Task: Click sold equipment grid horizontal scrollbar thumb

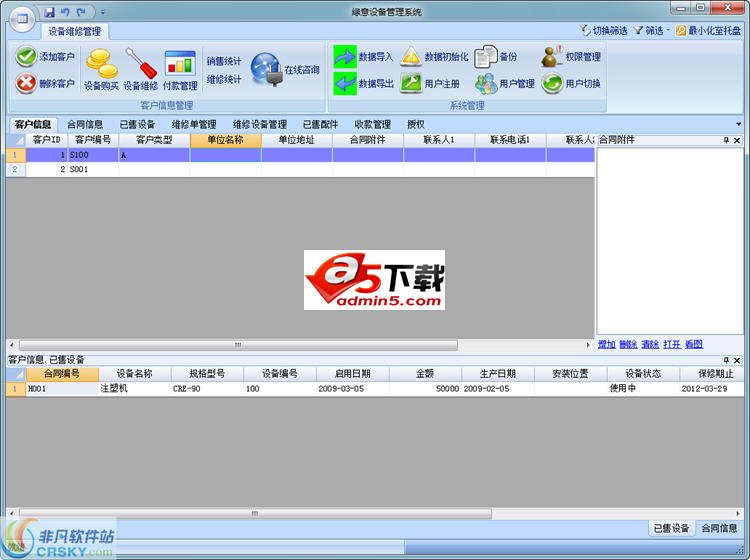Action: [255, 514]
